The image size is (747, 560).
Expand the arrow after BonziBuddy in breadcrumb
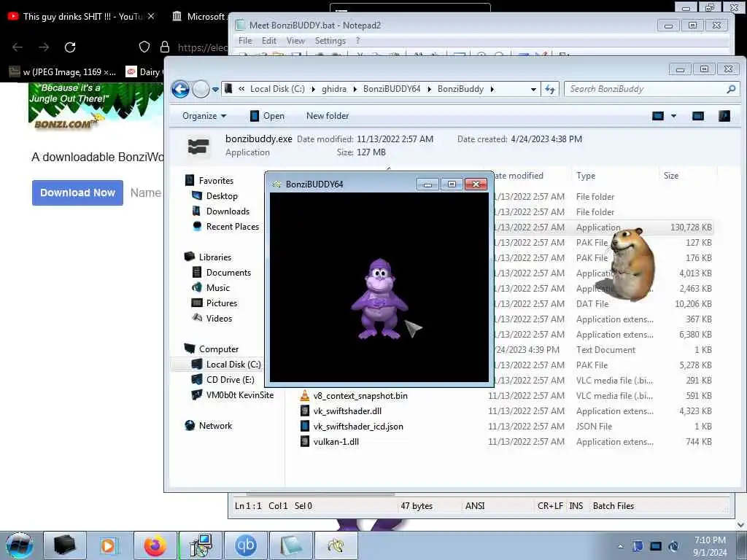(x=492, y=89)
